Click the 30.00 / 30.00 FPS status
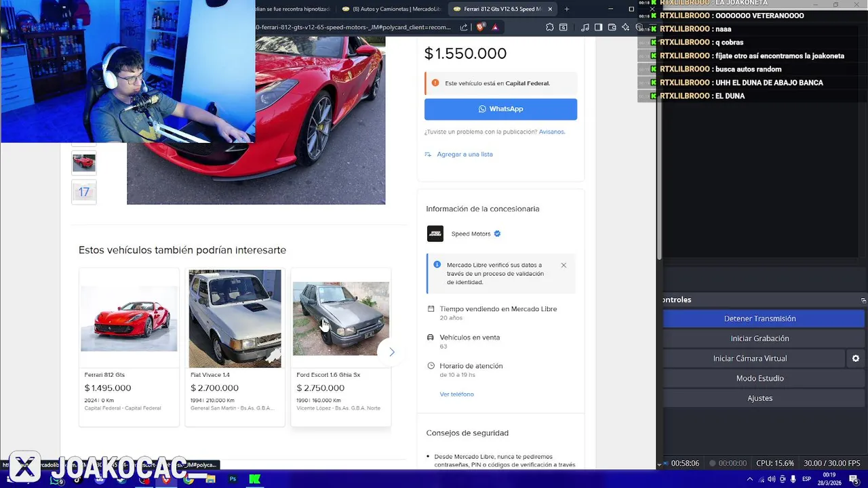This screenshot has height=488, width=868. tap(832, 464)
